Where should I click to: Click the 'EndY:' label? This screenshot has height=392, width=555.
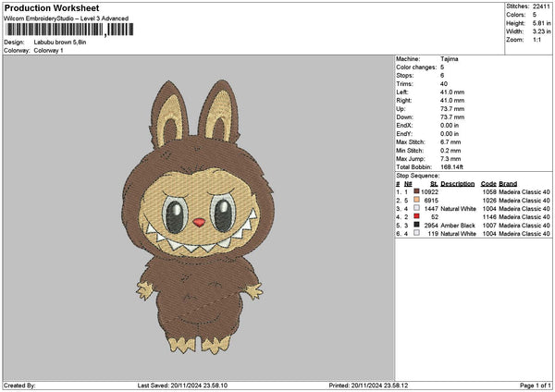(x=404, y=134)
